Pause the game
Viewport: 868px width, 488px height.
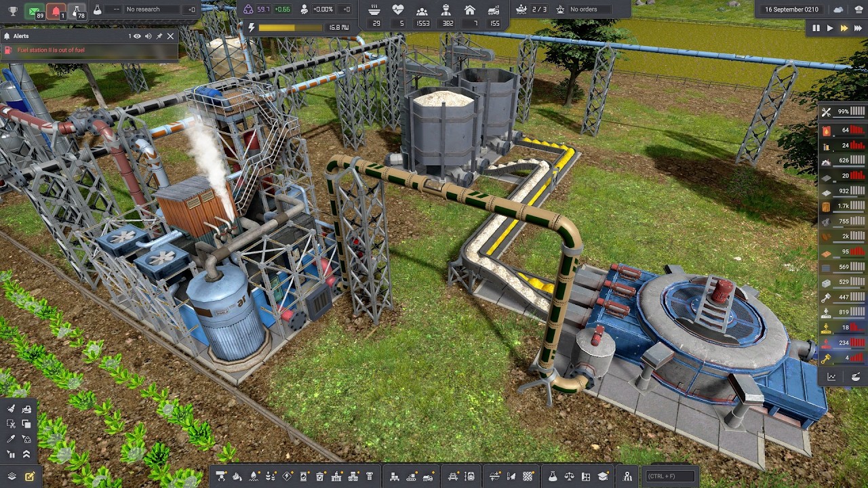816,28
